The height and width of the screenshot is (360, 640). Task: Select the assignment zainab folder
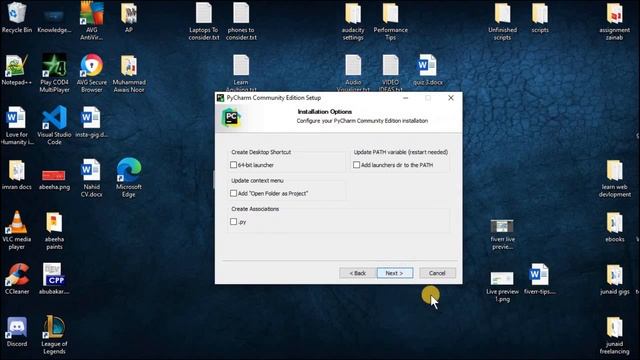pos(615,21)
